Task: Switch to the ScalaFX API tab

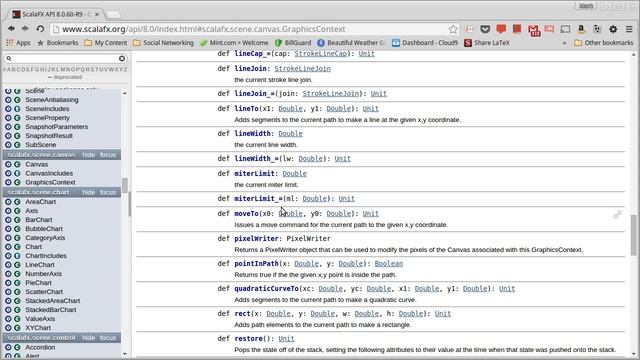Action: click(x=56, y=14)
